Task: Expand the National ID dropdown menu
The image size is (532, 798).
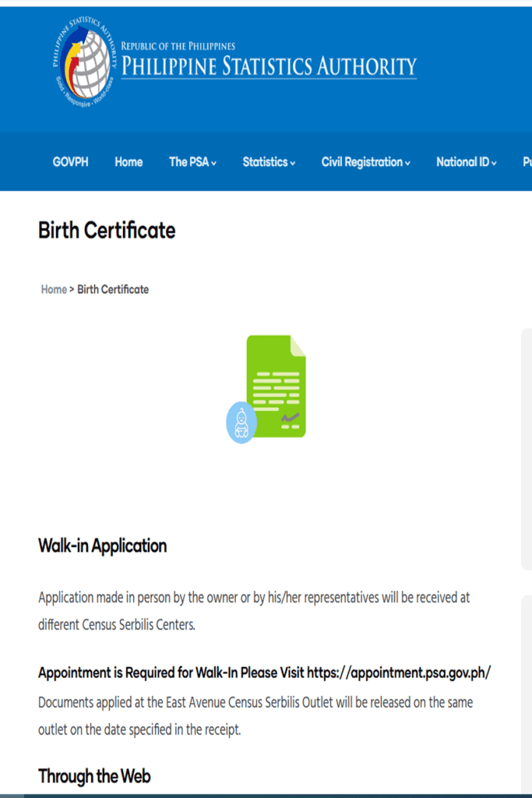Action: coord(467,162)
